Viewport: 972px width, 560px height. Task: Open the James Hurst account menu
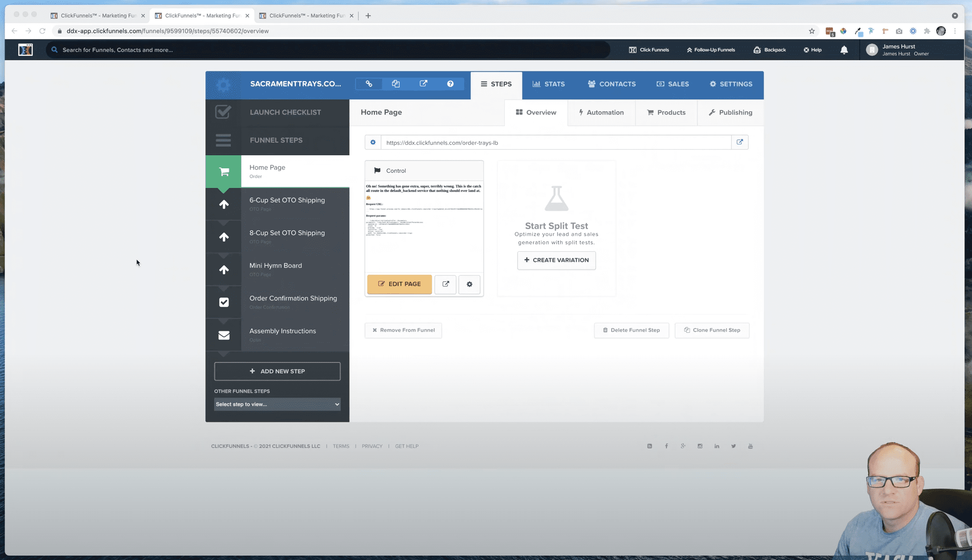899,50
